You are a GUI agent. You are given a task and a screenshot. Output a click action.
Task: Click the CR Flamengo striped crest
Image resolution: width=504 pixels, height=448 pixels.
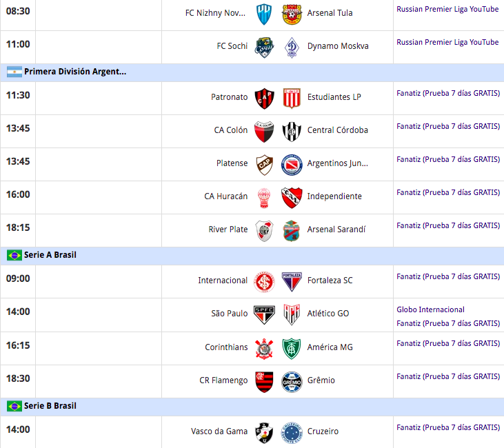[264, 382]
